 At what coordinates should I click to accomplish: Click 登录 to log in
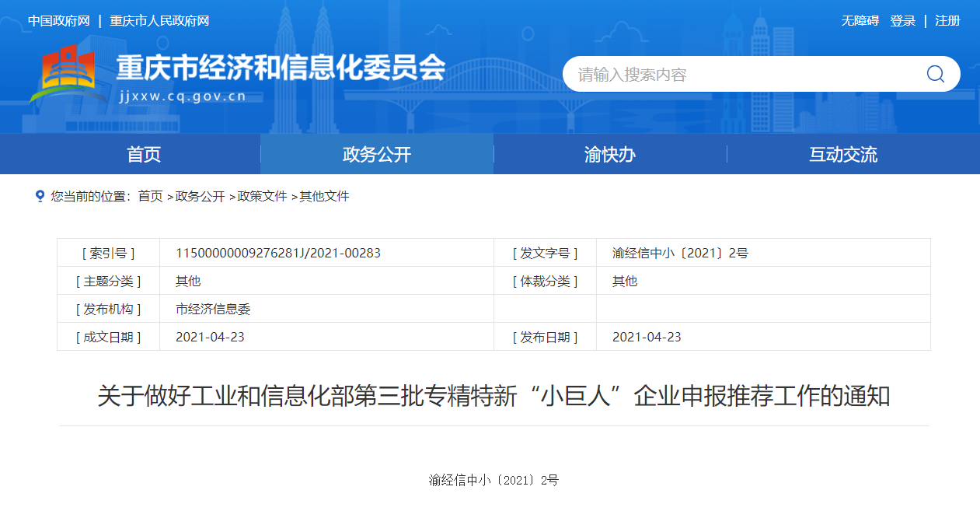tap(902, 21)
